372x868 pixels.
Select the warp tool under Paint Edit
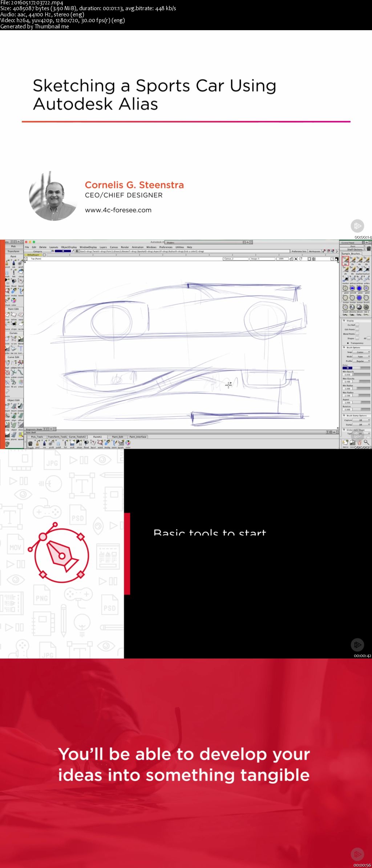pos(21,315)
